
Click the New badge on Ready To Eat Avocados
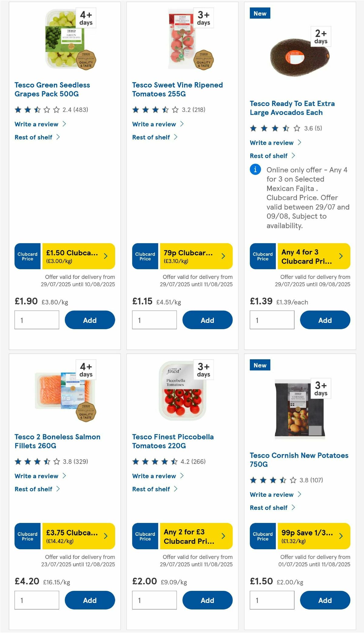click(260, 13)
